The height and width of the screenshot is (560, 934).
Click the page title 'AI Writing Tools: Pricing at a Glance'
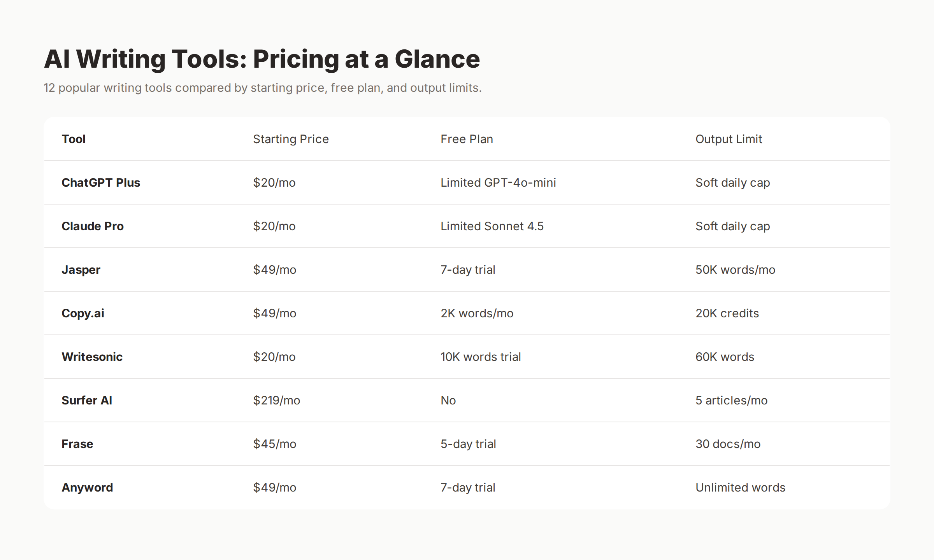262,59
